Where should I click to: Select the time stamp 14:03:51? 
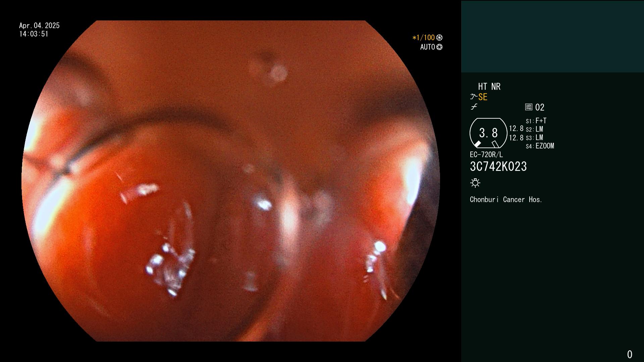(x=34, y=34)
